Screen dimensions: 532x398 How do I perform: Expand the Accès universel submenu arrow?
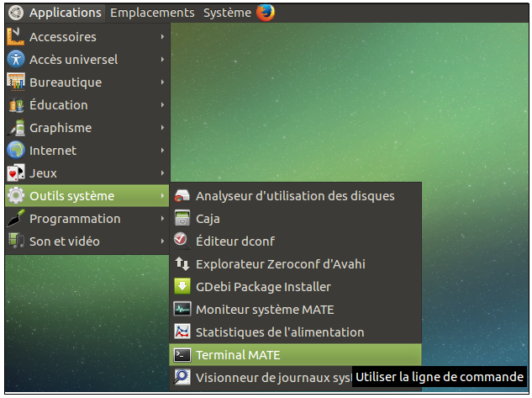click(x=163, y=60)
